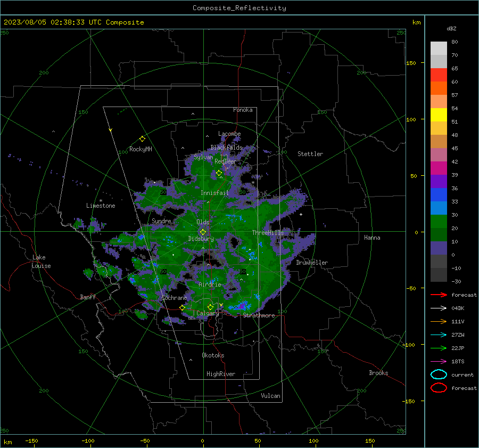Select the dusty pink 45–42 dBZ swatch

point(439,154)
